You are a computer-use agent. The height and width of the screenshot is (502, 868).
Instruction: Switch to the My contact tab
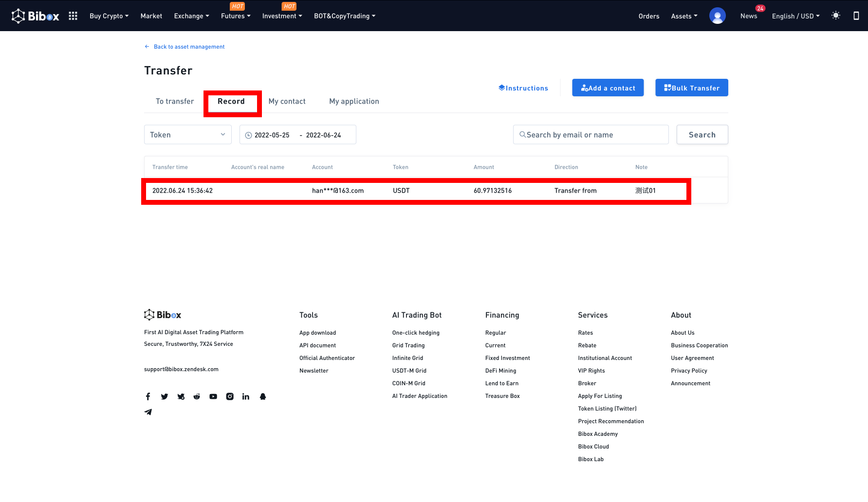click(287, 101)
